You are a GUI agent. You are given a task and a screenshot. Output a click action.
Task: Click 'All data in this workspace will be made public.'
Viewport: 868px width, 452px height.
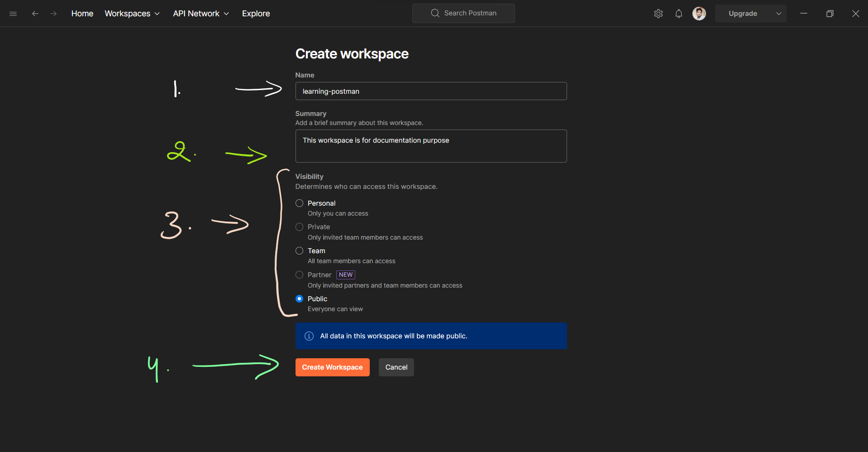(394, 336)
